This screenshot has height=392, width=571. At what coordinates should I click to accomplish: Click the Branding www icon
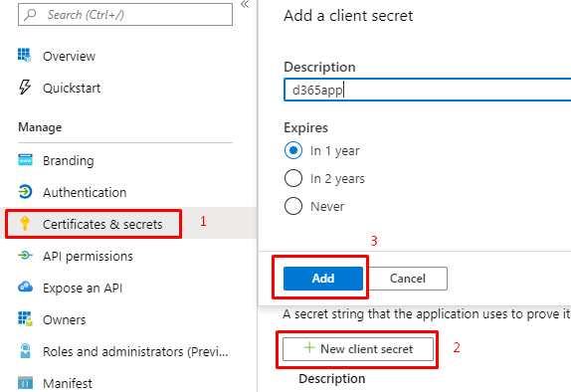pos(25,160)
